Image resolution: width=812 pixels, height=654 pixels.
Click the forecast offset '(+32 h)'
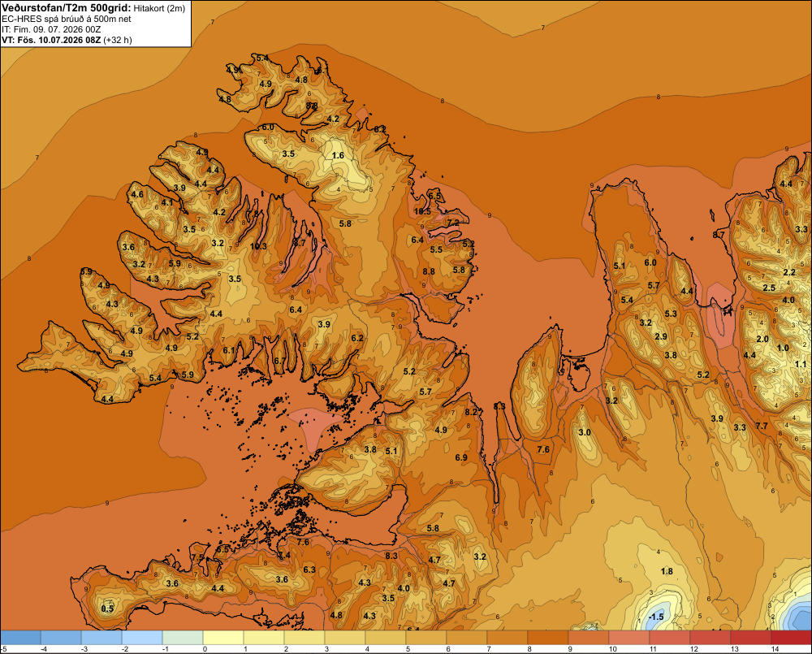pos(118,40)
